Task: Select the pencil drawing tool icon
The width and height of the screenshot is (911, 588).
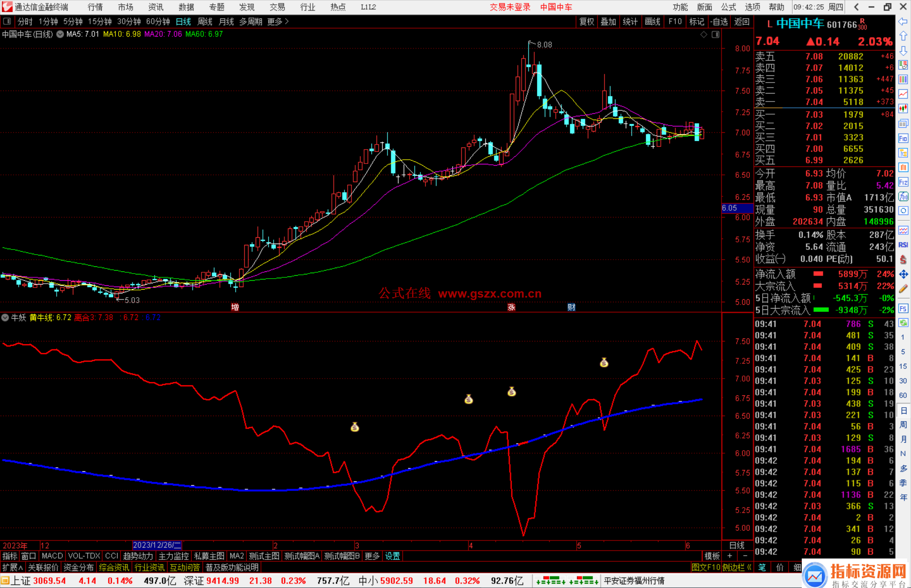Action: (903, 289)
